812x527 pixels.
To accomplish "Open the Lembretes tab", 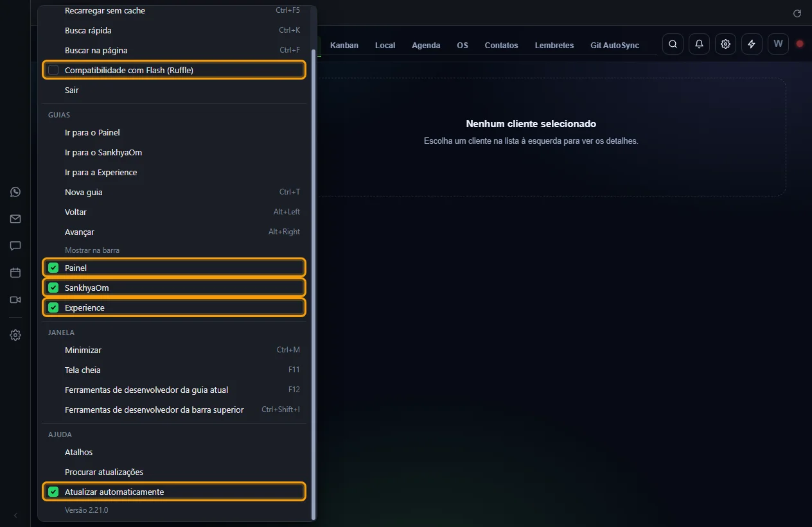I will point(554,45).
